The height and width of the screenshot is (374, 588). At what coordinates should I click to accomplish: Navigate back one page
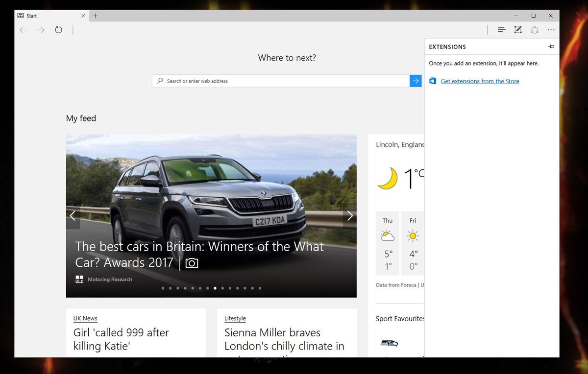pyautogui.click(x=23, y=30)
